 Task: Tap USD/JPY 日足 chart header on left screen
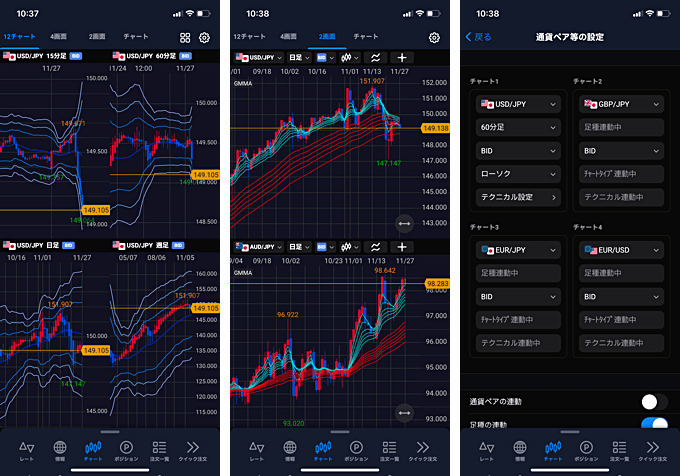(x=39, y=245)
